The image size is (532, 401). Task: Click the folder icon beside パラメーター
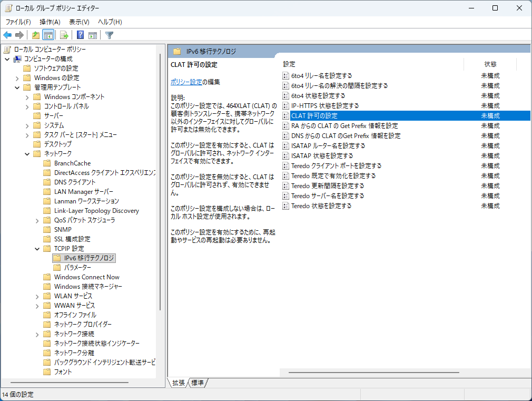[x=57, y=268]
